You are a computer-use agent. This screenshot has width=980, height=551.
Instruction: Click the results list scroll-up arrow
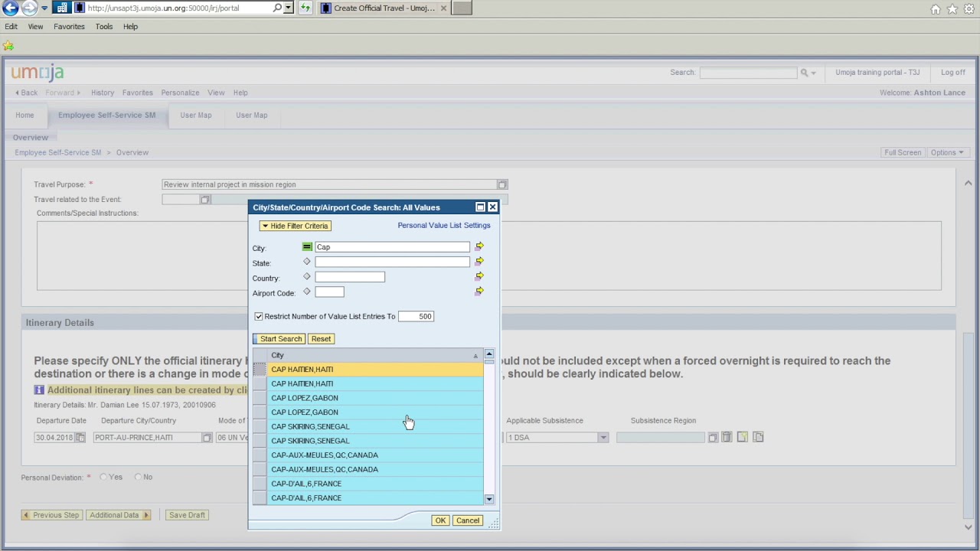[x=489, y=355]
